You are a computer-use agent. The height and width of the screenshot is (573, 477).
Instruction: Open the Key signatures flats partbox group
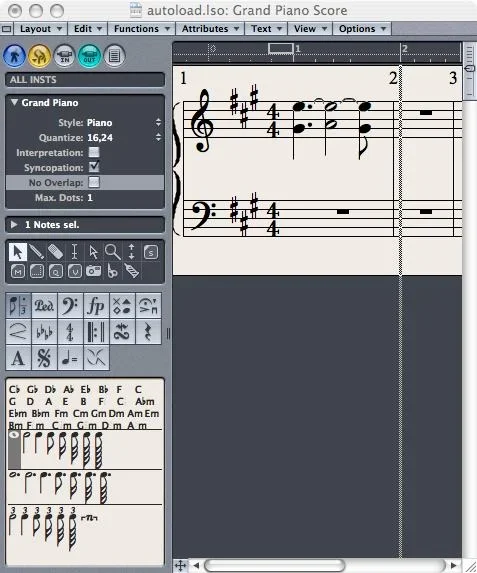[x=44, y=331]
